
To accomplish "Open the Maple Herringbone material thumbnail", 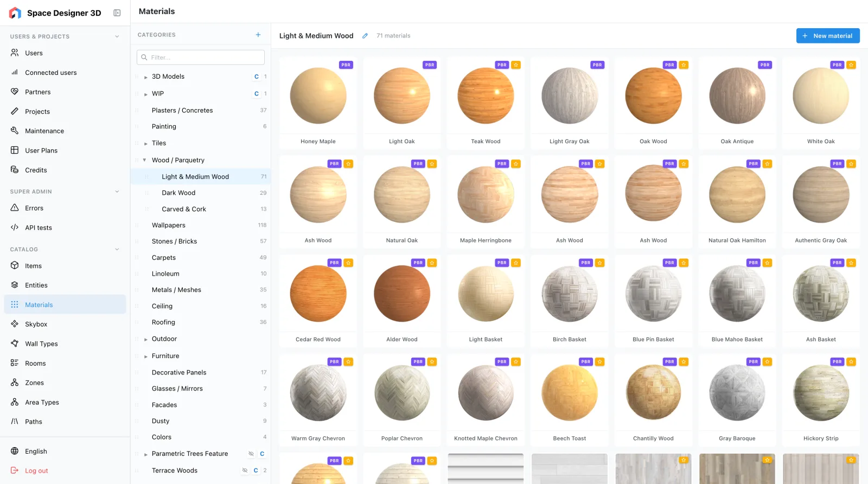I will pos(486,195).
